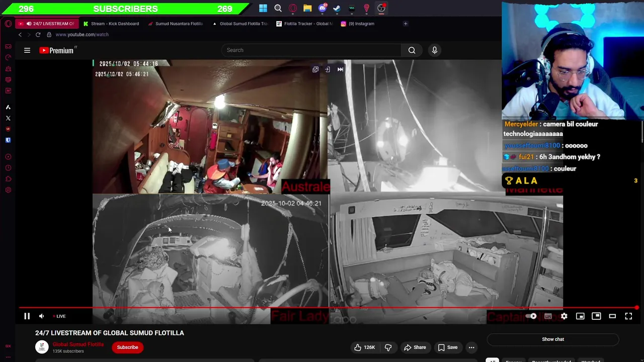Switch to Flotilla Tracker - Global tab

(x=304, y=24)
